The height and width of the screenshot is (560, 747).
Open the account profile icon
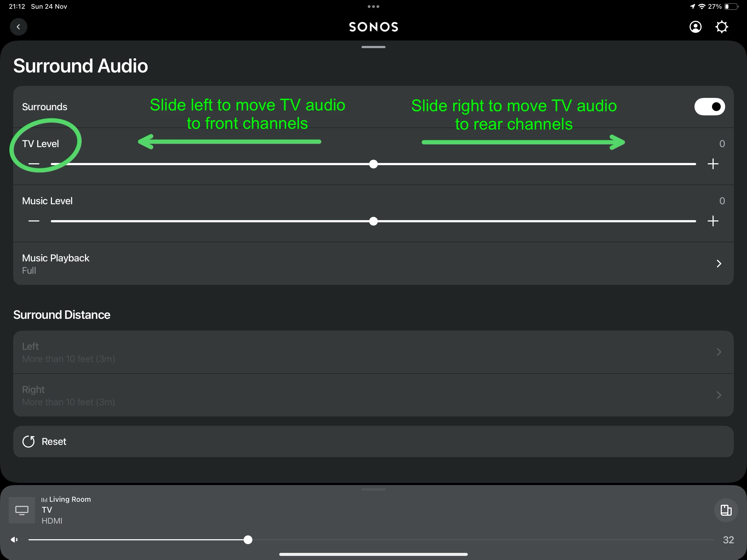(x=695, y=27)
